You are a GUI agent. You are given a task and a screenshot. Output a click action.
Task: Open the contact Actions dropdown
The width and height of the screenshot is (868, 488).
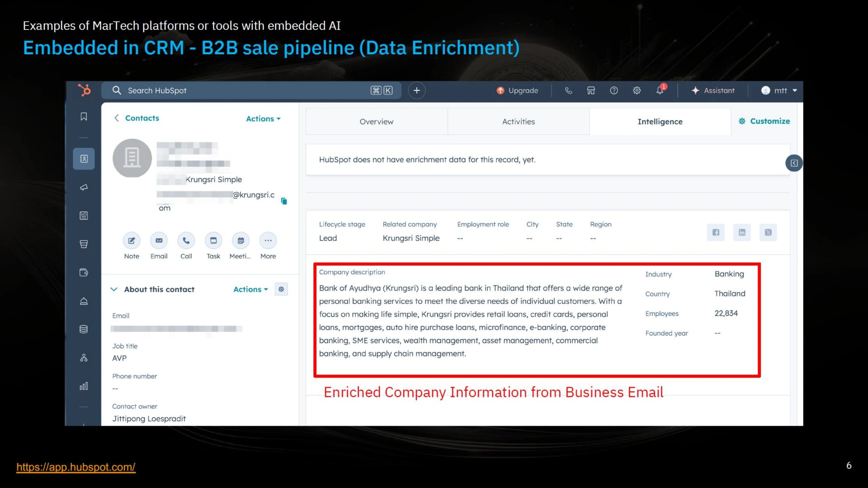(x=263, y=118)
